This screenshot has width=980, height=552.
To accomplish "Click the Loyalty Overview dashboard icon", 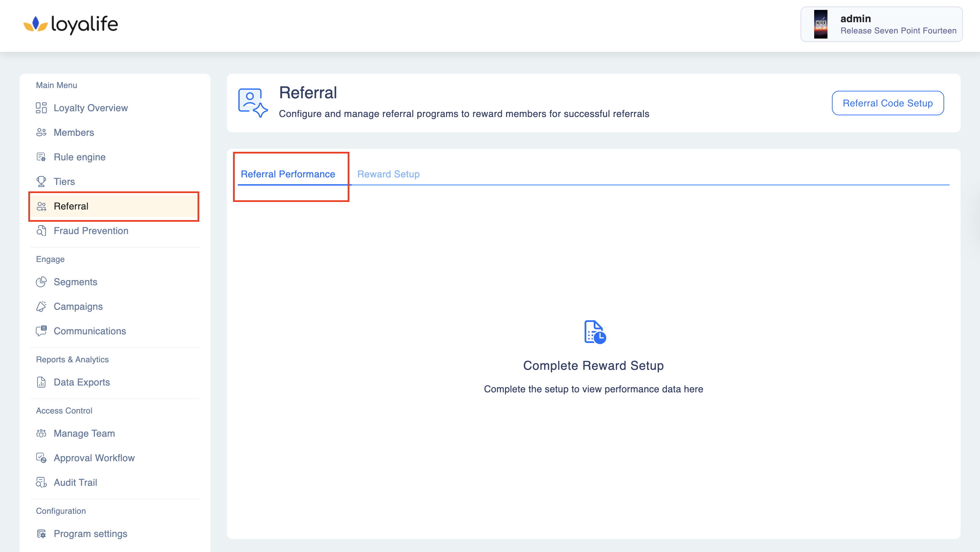I will [x=41, y=108].
